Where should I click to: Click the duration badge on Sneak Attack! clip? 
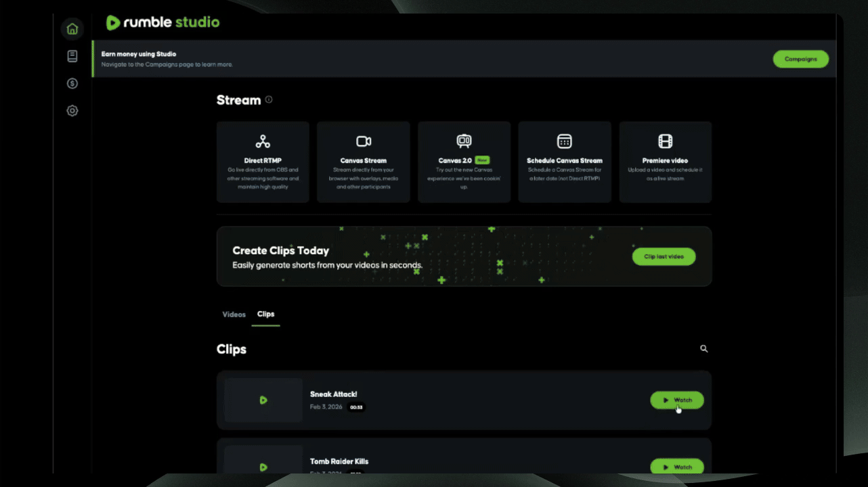click(356, 407)
